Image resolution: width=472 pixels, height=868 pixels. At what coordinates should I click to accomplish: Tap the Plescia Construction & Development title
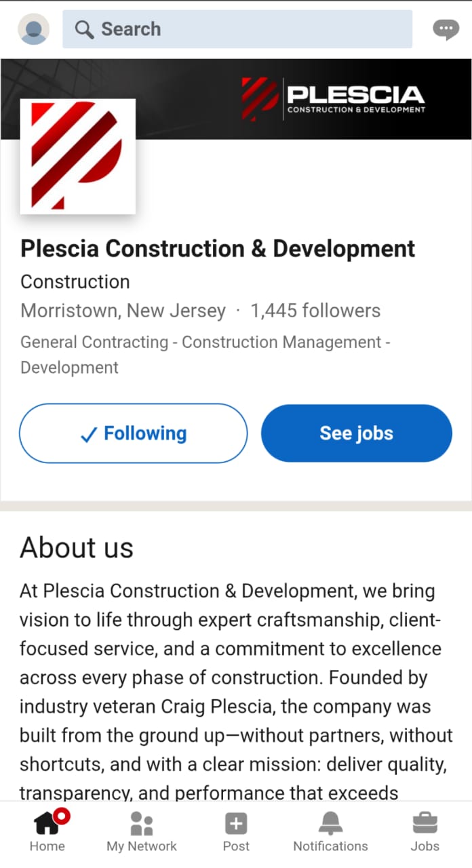pos(218,249)
